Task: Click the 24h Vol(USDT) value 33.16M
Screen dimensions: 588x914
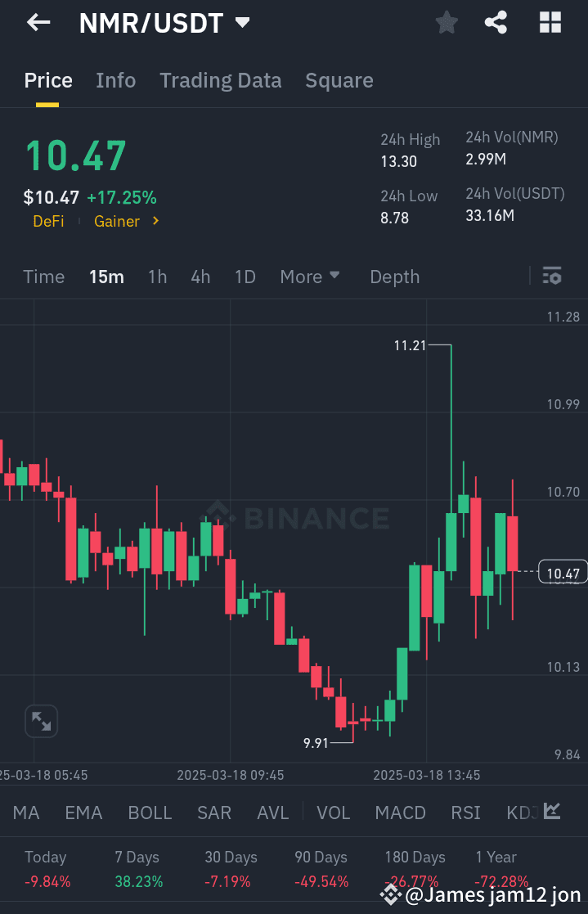Action: click(490, 216)
